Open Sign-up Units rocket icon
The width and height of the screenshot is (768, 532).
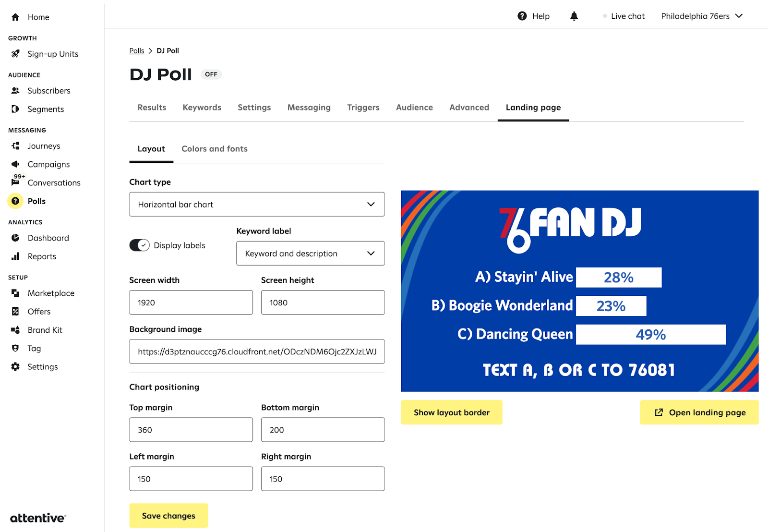[x=15, y=54]
